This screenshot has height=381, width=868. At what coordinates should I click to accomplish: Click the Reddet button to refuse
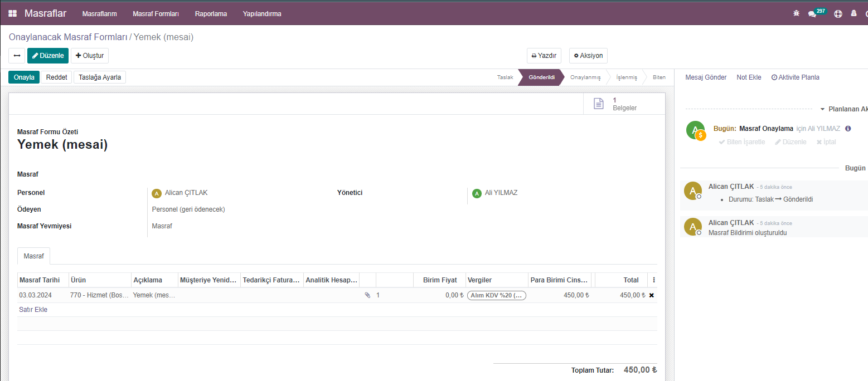(x=56, y=77)
